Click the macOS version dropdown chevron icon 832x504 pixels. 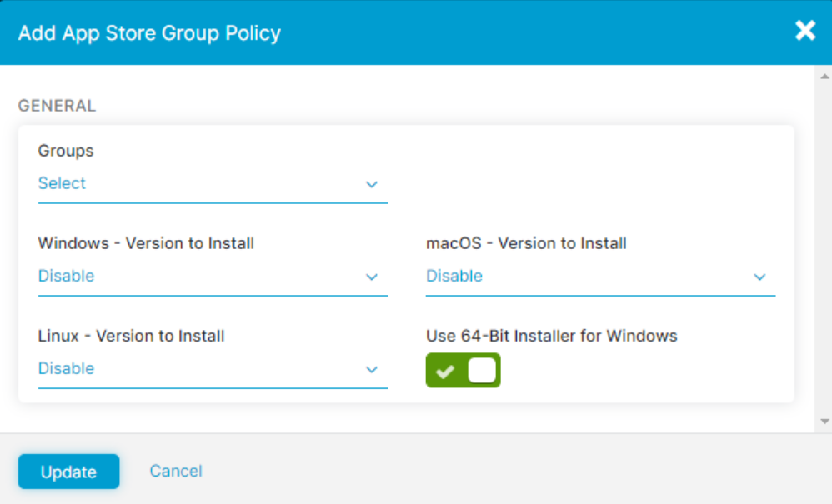coord(759,277)
